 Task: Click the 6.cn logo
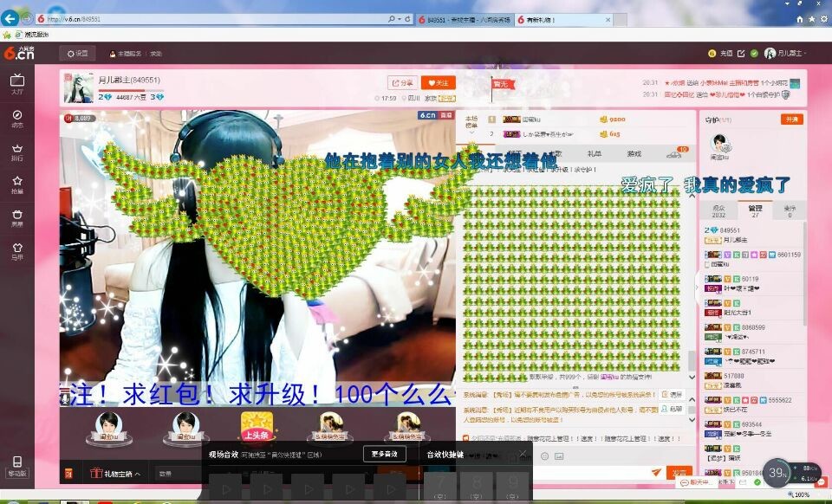pos(18,53)
